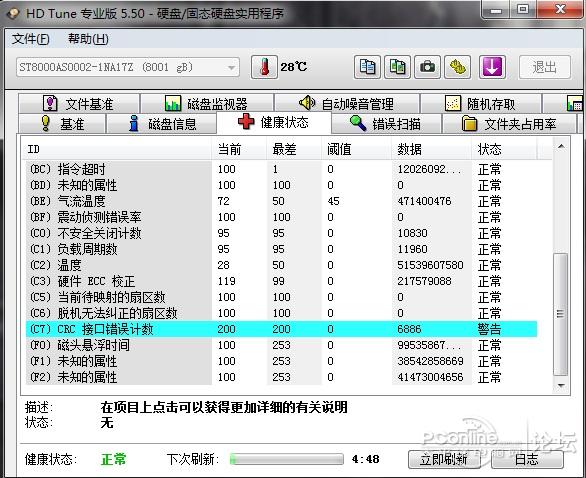This screenshot has width=586, height=478.
Task: Click the 日志 button
Action: pos(527,459)
